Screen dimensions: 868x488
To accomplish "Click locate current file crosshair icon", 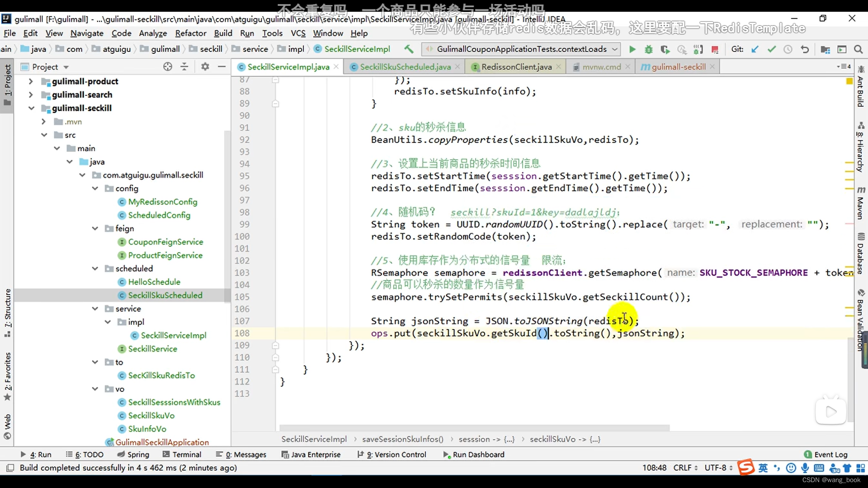I will [x=168, y=67].
